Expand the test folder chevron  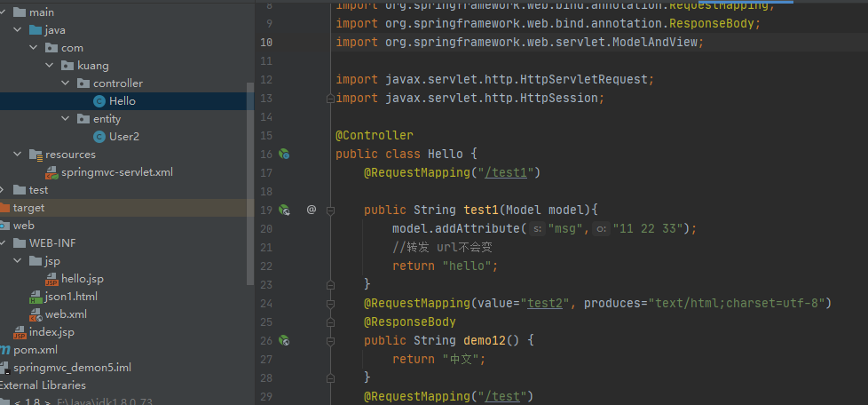[x=2, y=189]
